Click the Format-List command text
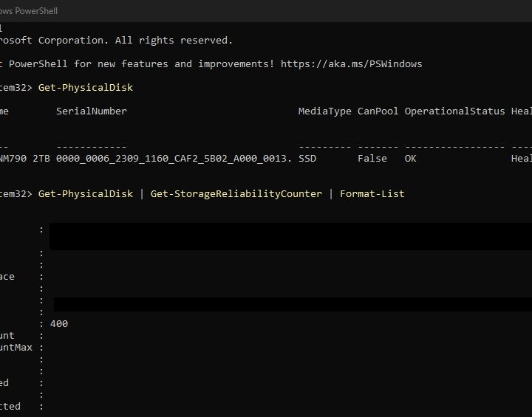532x417 pixels. tap(372, 194)
